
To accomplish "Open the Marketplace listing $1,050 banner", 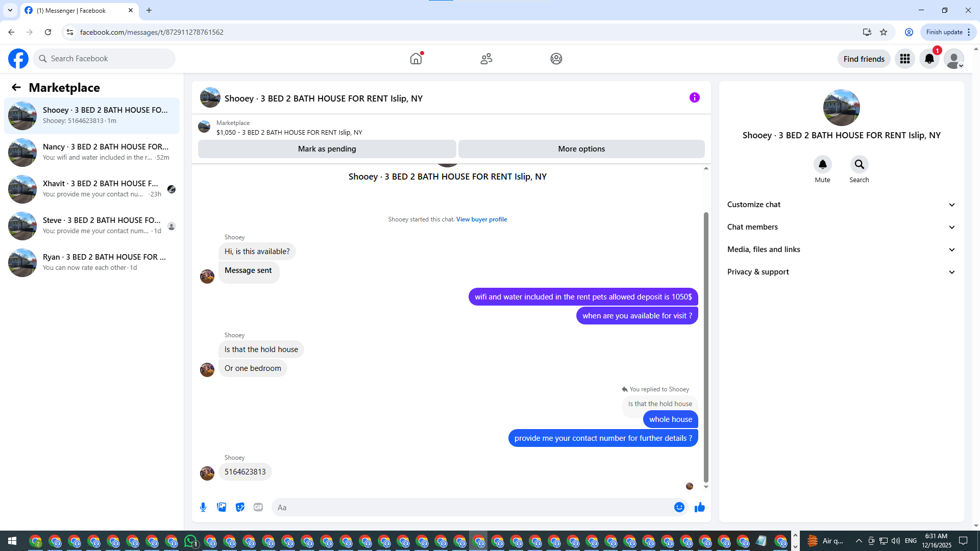I will [289, 128].
